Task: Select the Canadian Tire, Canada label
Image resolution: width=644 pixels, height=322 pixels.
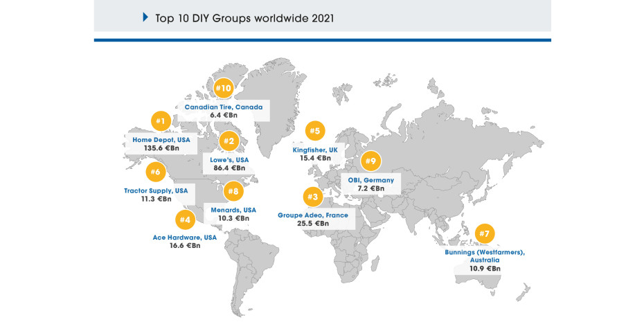Action: pyautogui.click(x=223, y=107)
